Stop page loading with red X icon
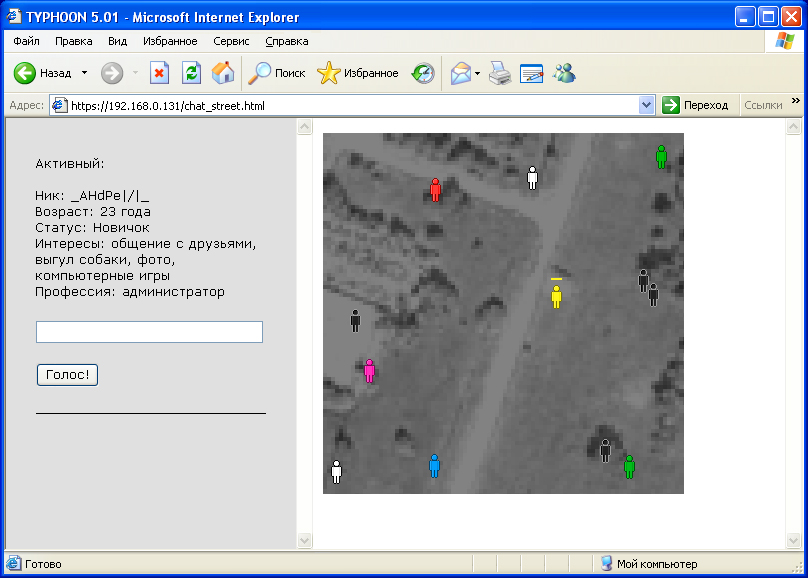The width and height of the screenshot is (808, 578). pos(159,73)
